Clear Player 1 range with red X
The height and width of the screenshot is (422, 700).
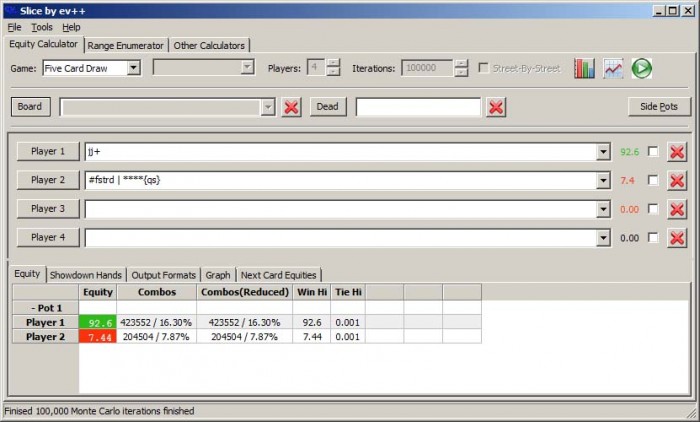coord(677,152)
